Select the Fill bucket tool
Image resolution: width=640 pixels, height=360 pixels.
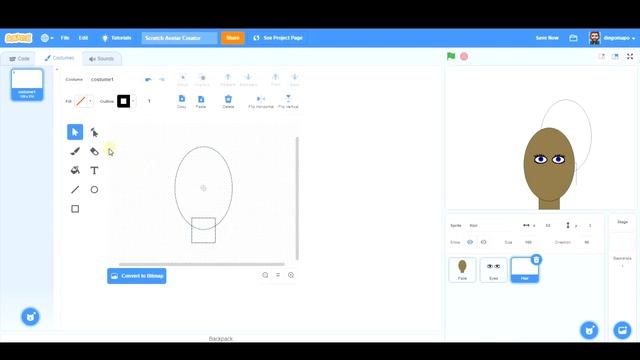click(75, 170)
